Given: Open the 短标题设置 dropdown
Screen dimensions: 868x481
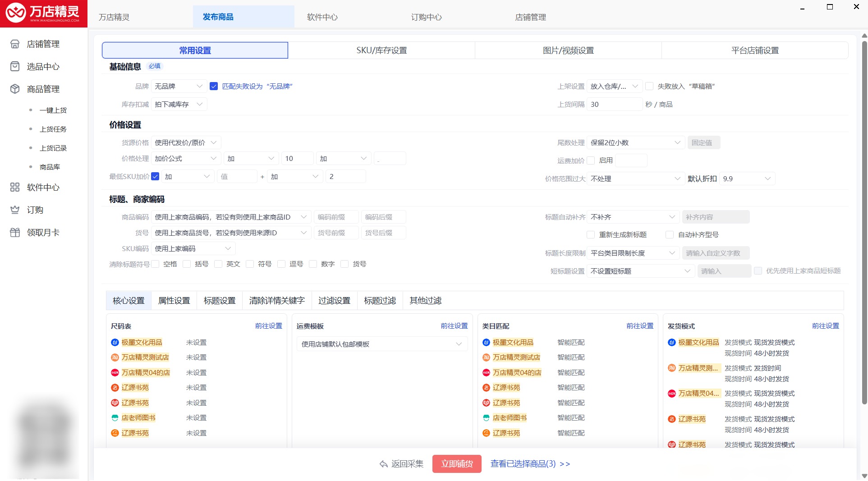Looking at the screenshot, I should tap(641, 271).
